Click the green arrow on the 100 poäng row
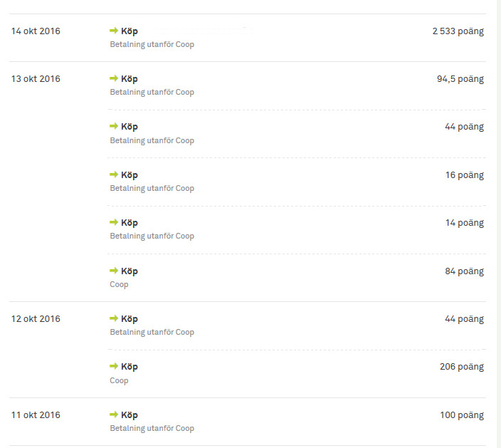Screen dimensions: 501x448 (113, 415)
